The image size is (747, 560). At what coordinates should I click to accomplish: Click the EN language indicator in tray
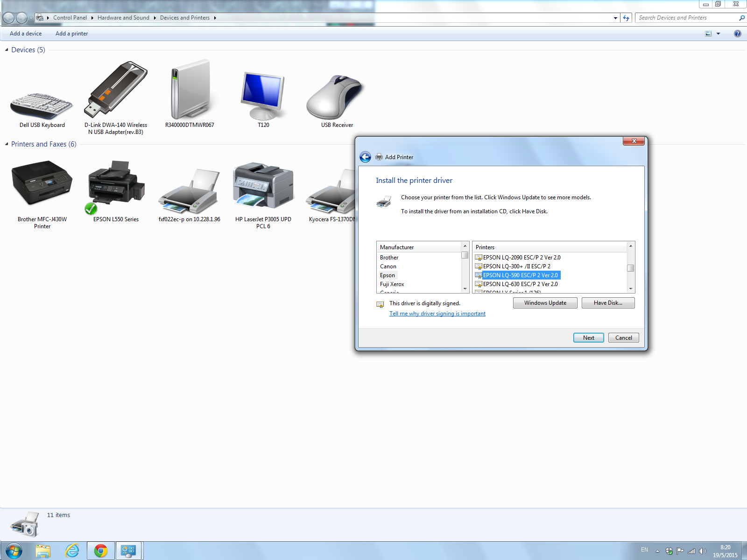tap(644, 550)
